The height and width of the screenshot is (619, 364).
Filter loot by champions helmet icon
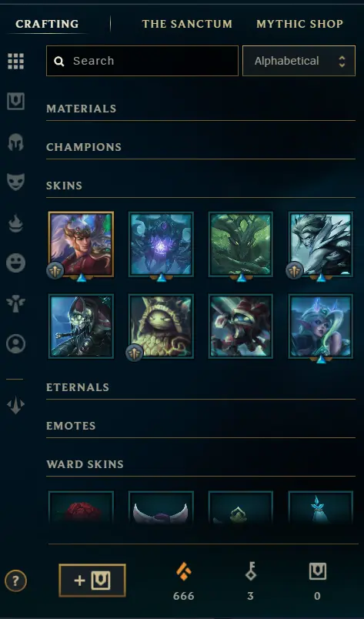[16, 142]
